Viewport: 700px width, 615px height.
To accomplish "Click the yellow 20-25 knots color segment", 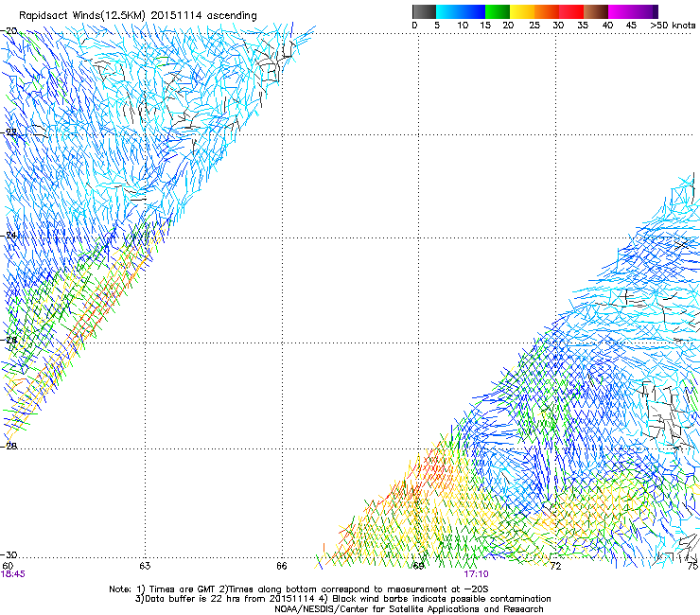I will [x=522, y=11].
